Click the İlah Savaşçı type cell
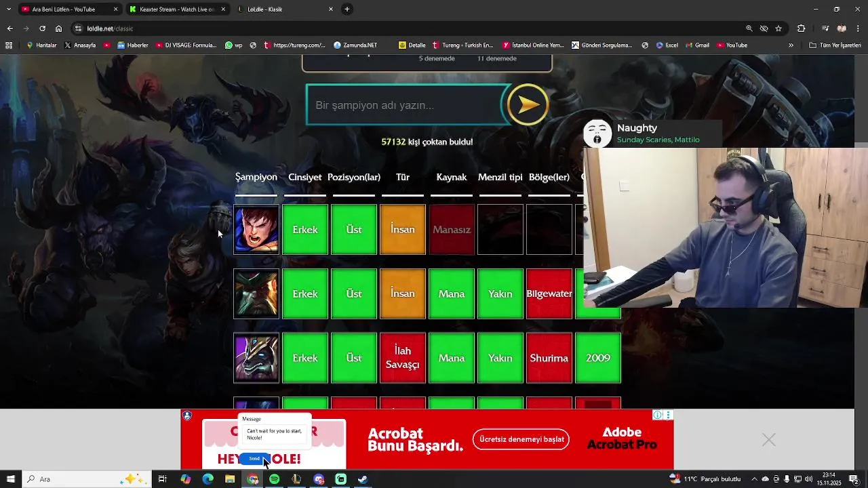This screenshot has height=488, width=868. click(x=403, y=358)
